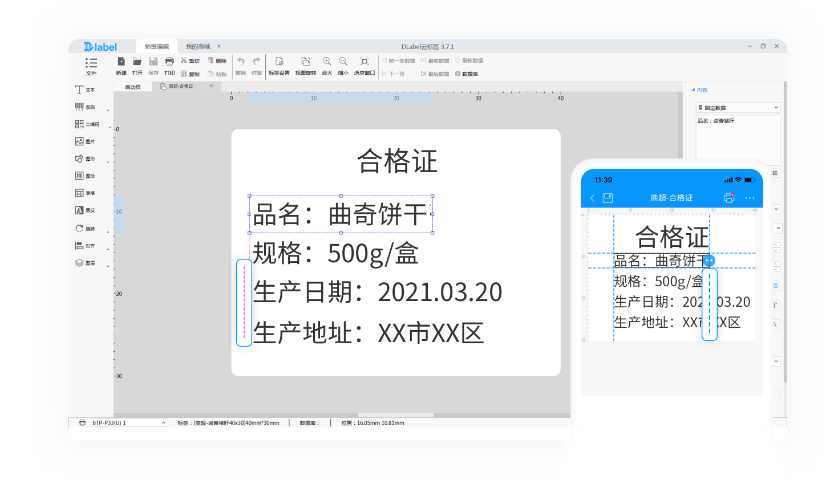The height and width of the screenshot is (504, 826).
Task: Click 前一条数据 (Previous record)
Action: 399,60
